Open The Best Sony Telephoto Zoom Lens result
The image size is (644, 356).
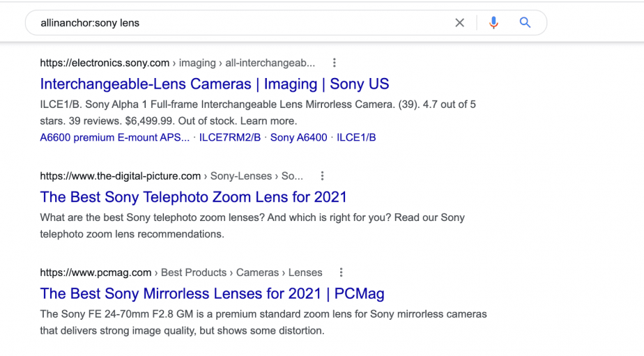(x=193, y=197)
